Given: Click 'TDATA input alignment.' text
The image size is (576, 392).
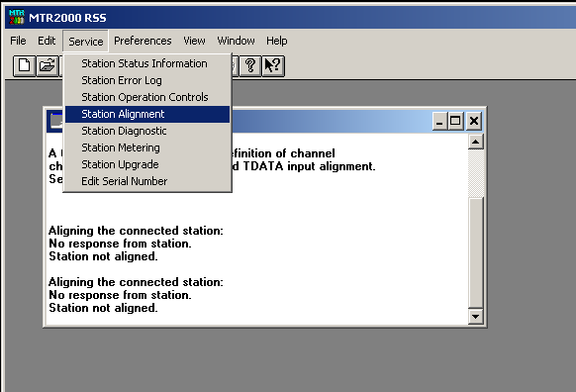Looking at the screenshot, I should (x=310, y=166).
